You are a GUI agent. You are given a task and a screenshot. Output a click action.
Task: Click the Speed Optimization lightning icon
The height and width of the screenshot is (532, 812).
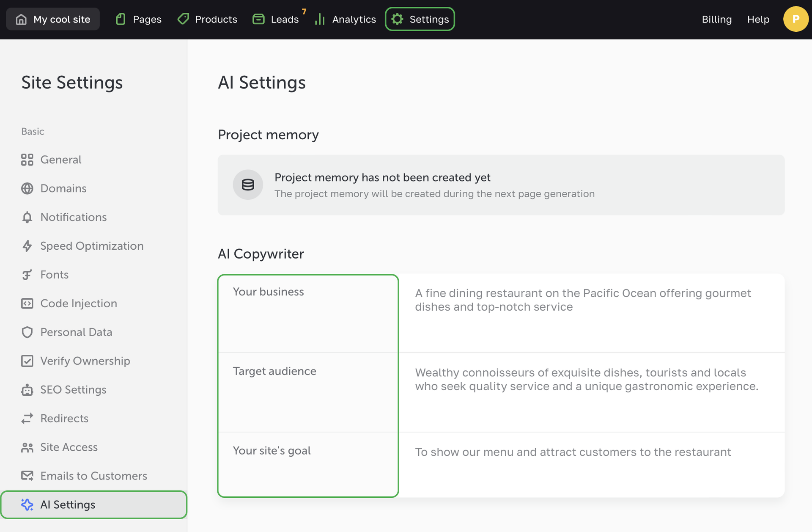tap(27, 246)
